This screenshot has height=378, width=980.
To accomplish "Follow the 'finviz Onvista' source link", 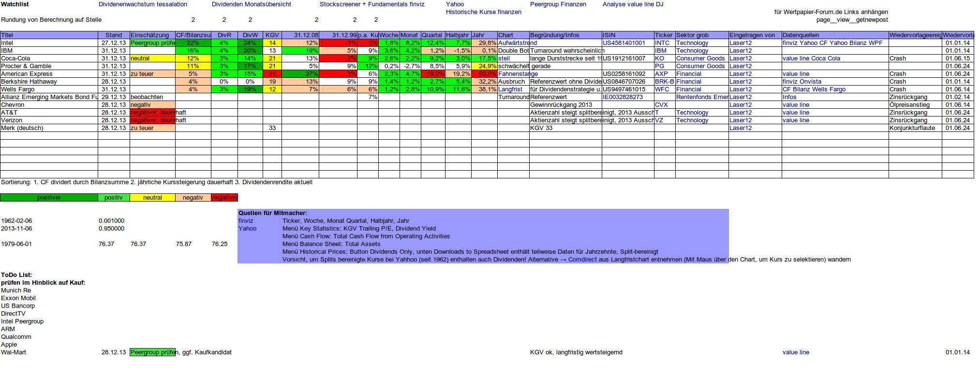I will (x=802, y=82).
